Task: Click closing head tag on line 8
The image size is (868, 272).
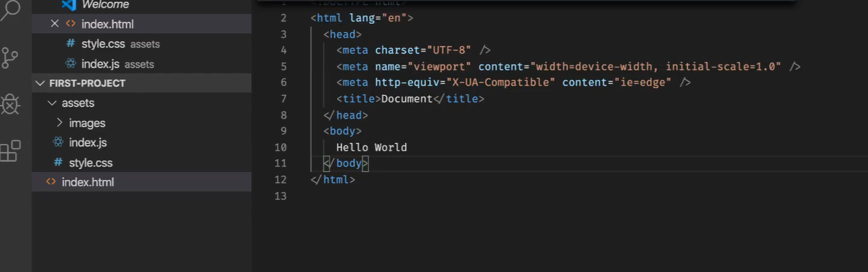Action: tap(346, 115)
